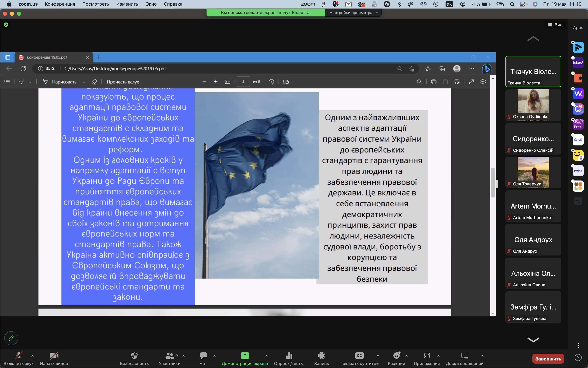Click the PDF search magnifier icon

point(419,82)
